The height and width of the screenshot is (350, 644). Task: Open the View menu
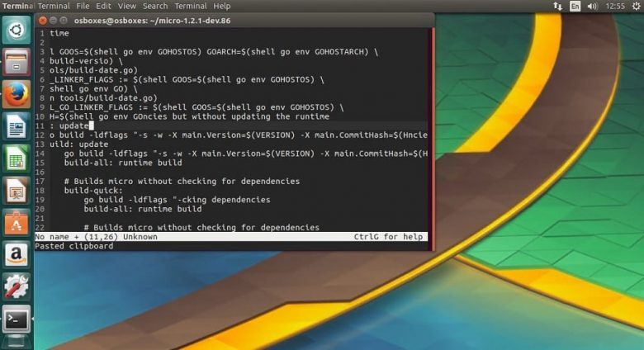point(127,6)
